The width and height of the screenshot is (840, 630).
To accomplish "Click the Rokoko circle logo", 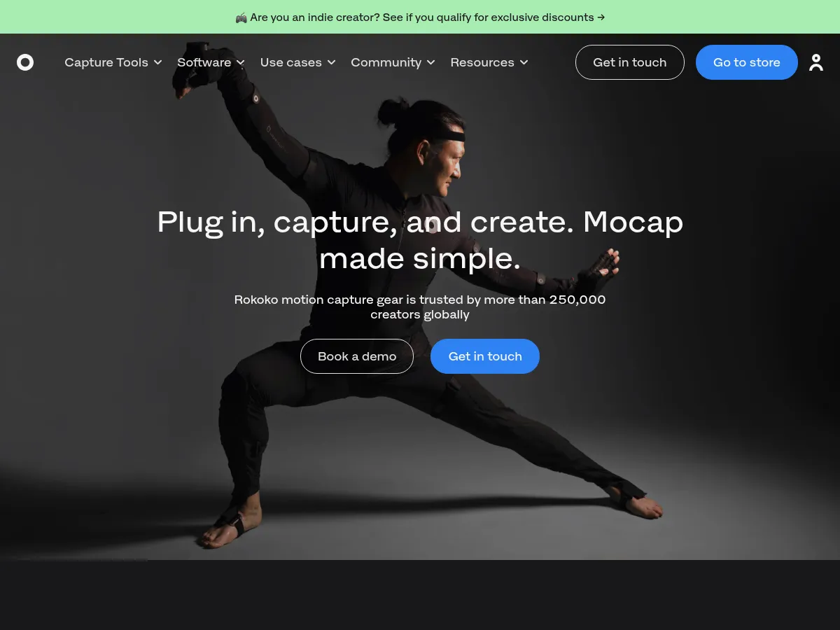I will coord(25,62).
